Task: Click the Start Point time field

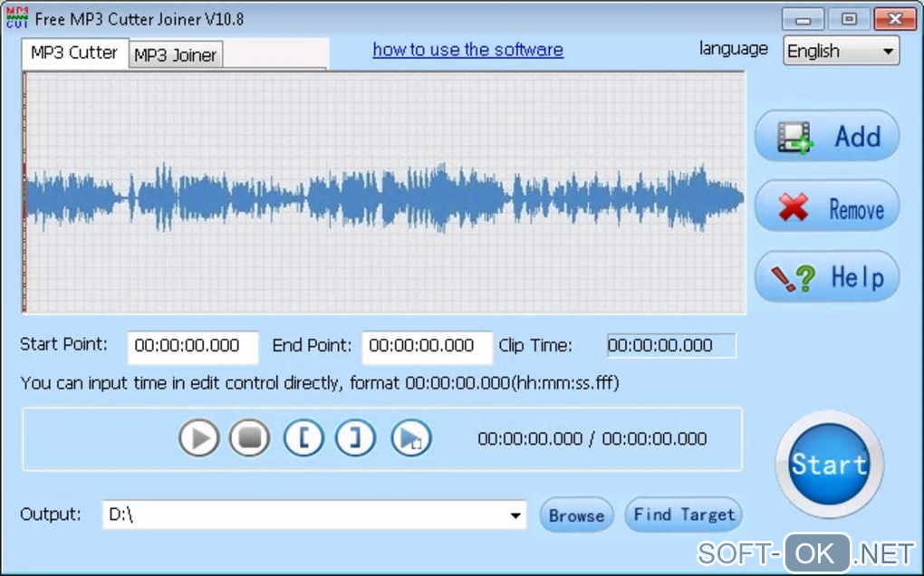Action: pos(193,346)
